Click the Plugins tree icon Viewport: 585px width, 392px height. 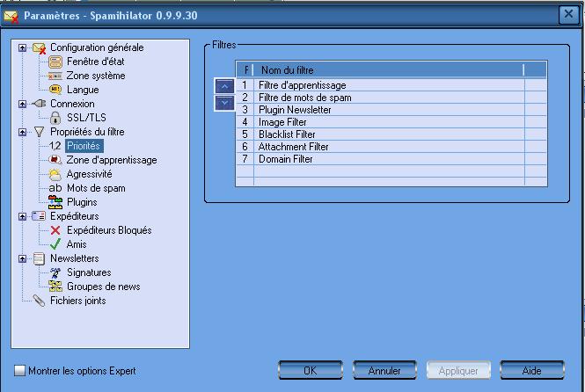pyautogui.click(x=55, y=202)
